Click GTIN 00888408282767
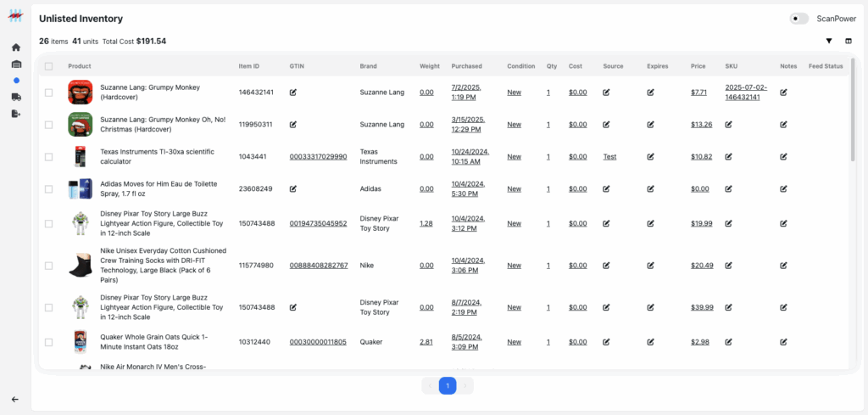The width and height of the screenshot is (868, 415). pyautogui.click(x=319, y=266)
